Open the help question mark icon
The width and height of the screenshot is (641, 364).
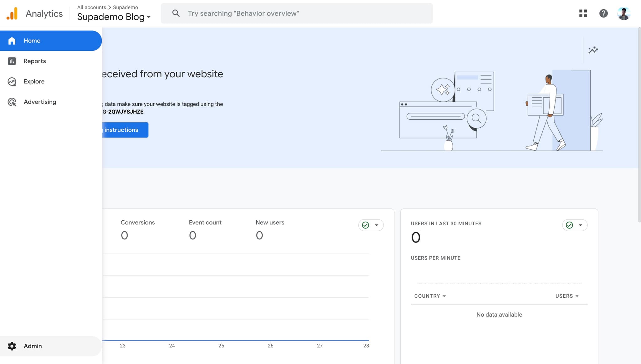point(603,13)
